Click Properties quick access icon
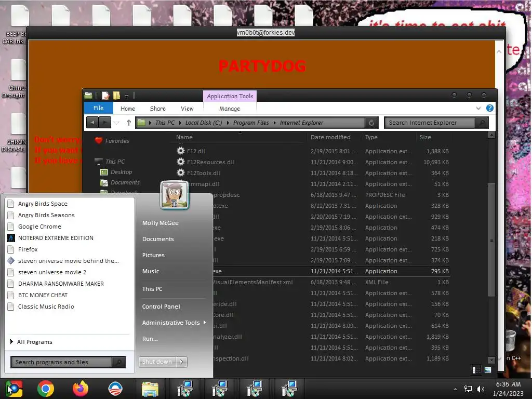Viewport: 532px width, 399px height. coord(105,96)
